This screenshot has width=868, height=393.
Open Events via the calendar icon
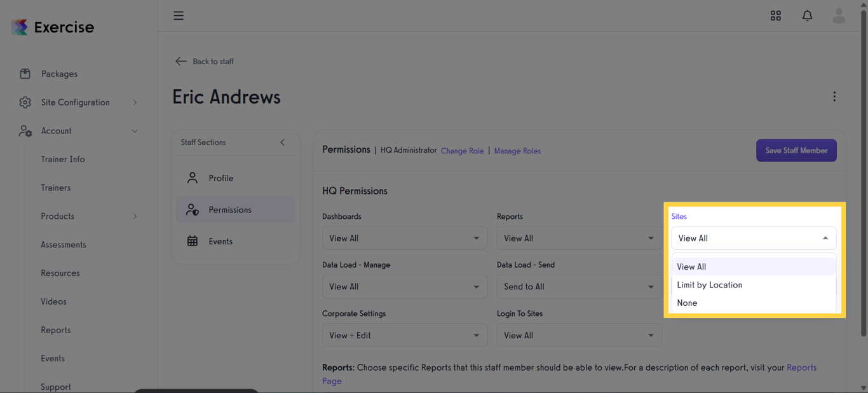point(193,241)
